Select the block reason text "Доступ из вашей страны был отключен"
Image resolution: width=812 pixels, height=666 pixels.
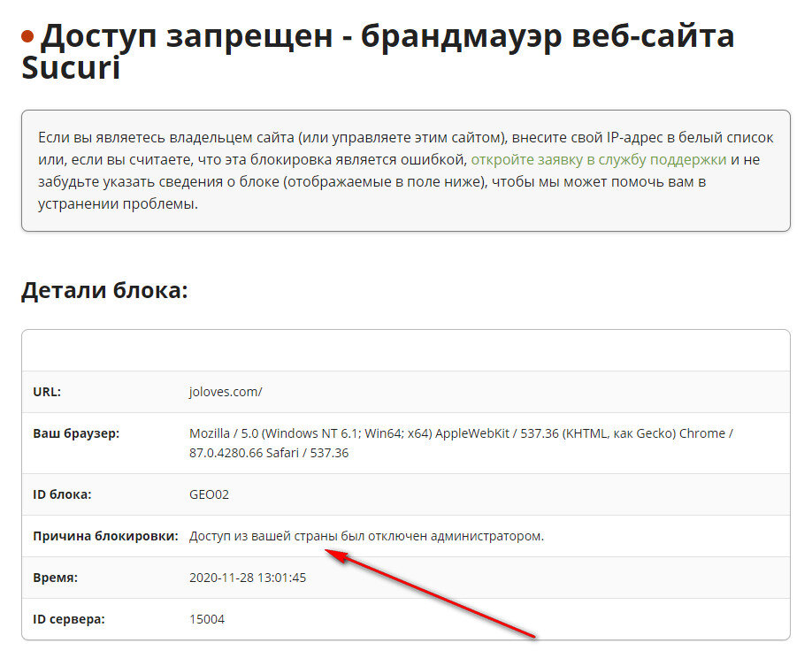pyautogui.click(x=308, y=536)
